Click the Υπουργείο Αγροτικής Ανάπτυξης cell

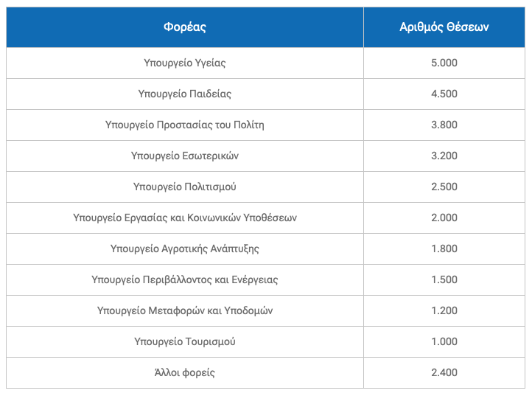[184, 249]
